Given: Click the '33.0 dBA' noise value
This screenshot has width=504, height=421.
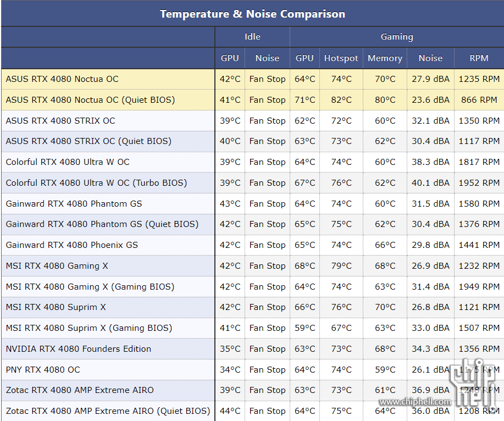Looking at the screenshot, I should click(x=431, y=328).
